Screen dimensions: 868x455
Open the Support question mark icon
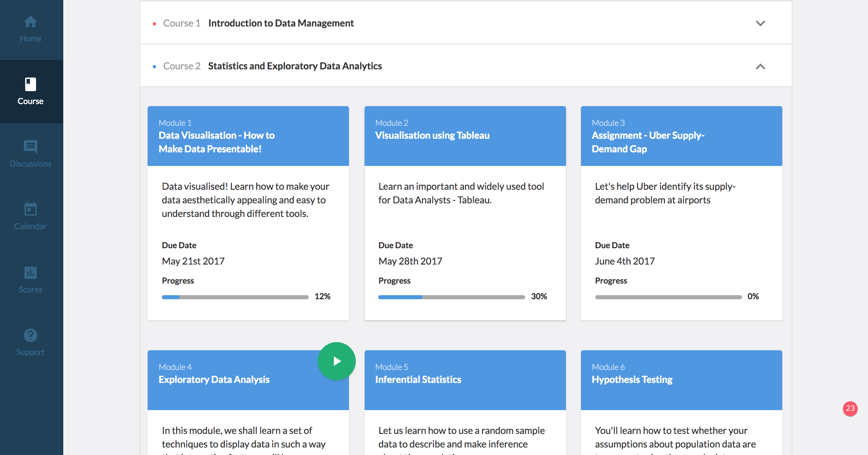(30, 335)
